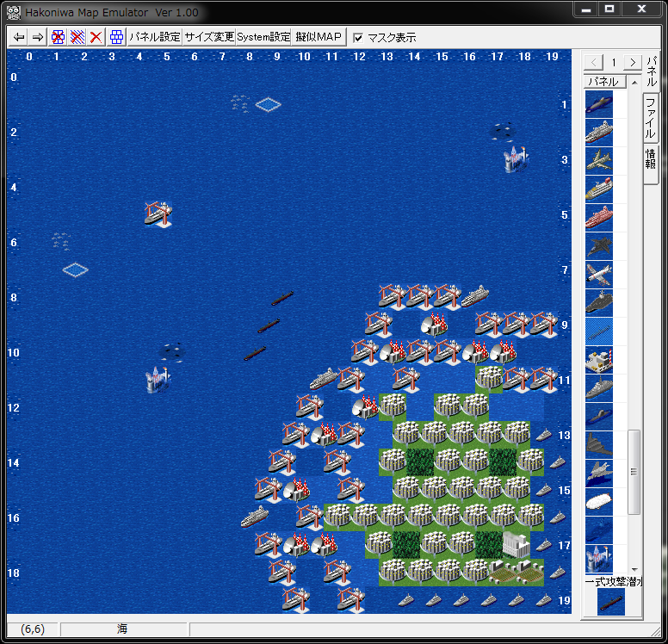This screenshot has height=644, width=668.
Task: Click the blue hexagon grid toolbar icon
Action: click(x=116, y=38)
